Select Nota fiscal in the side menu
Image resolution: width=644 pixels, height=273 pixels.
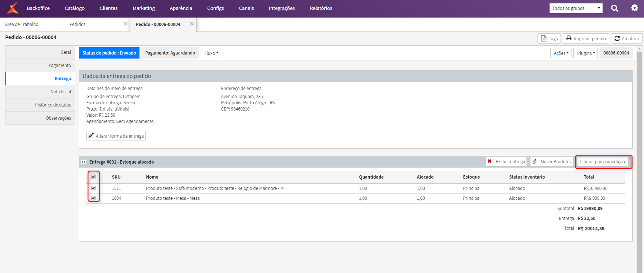[40, 92]
